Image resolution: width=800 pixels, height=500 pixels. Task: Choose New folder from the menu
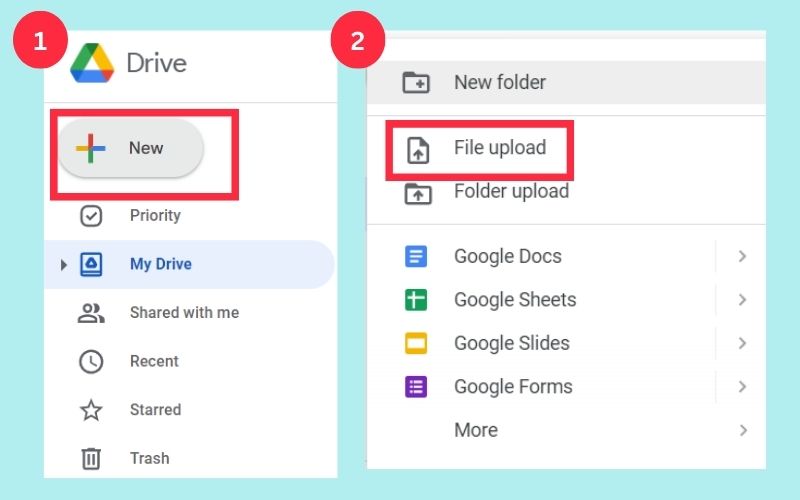pyautogui.click(x=566, y=82)
